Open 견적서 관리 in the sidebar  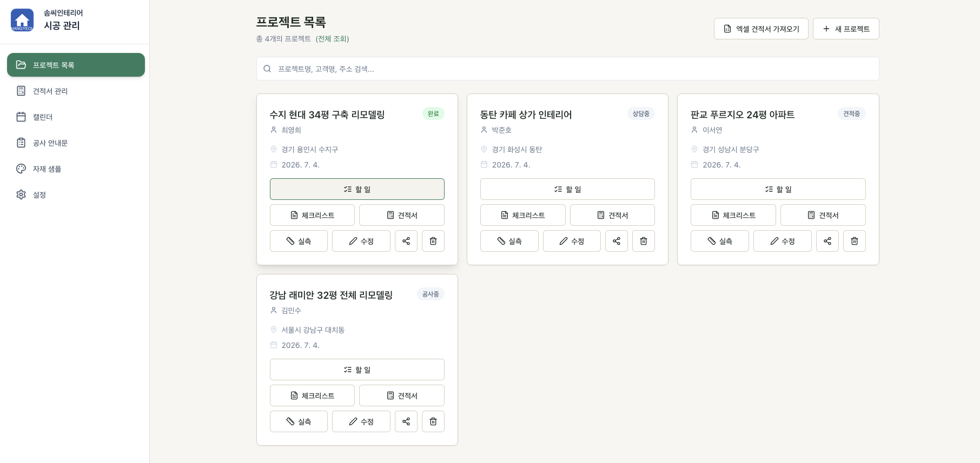76,91
